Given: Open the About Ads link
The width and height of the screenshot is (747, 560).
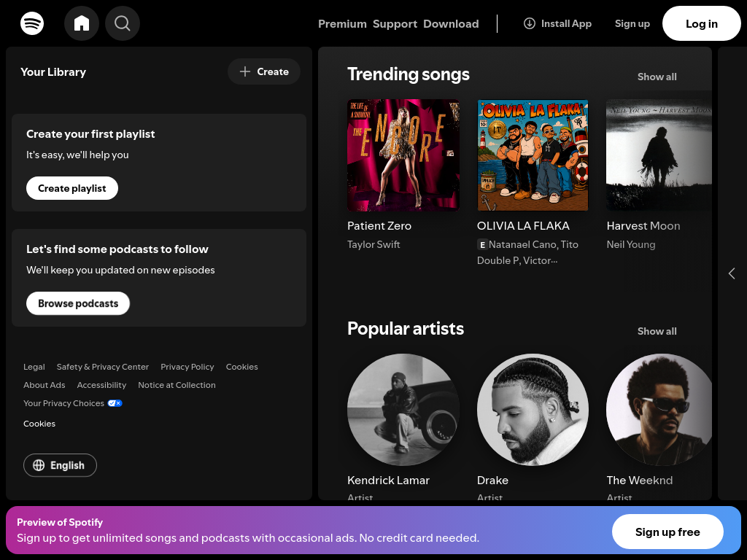Looking at the screenshot, I should [x=44, y=385].
